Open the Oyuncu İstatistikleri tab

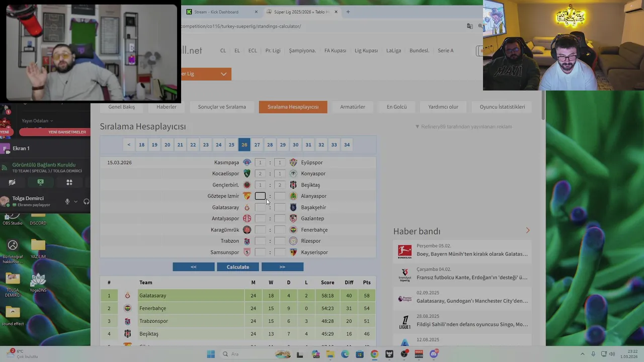point(502,107)
